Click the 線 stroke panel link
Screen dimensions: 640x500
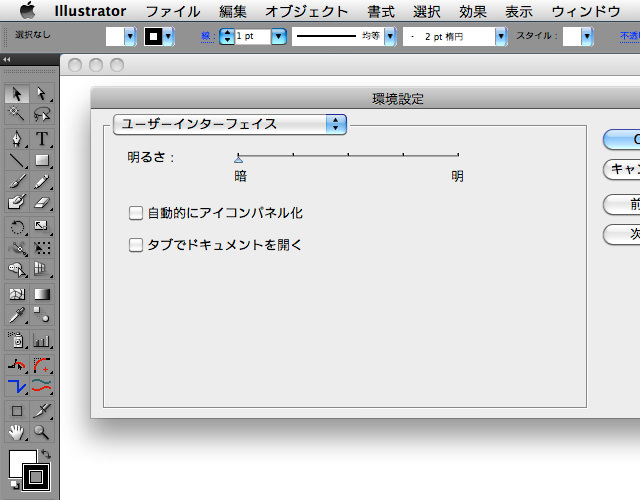(208, 36)
